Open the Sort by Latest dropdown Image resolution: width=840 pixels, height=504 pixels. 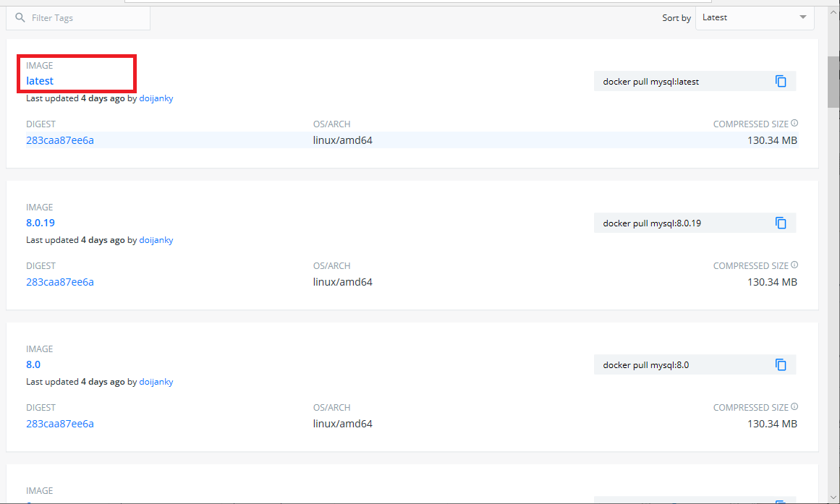755,17
